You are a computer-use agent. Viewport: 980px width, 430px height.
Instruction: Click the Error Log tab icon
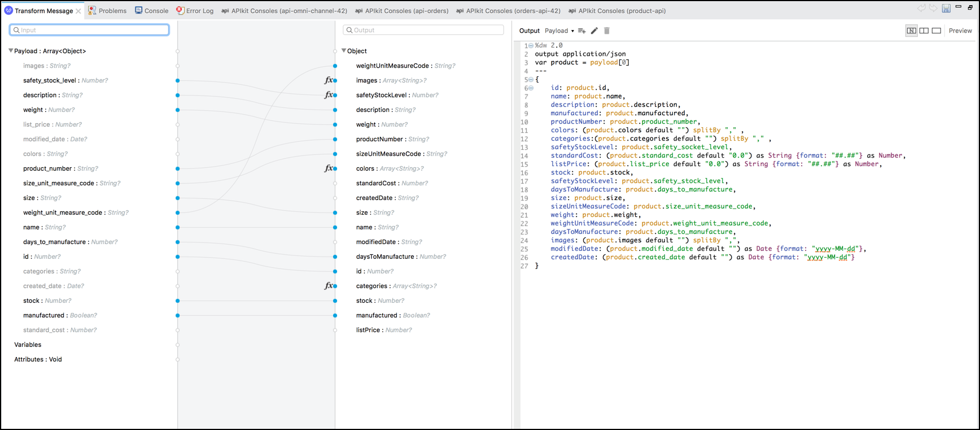tap(180, 10)
